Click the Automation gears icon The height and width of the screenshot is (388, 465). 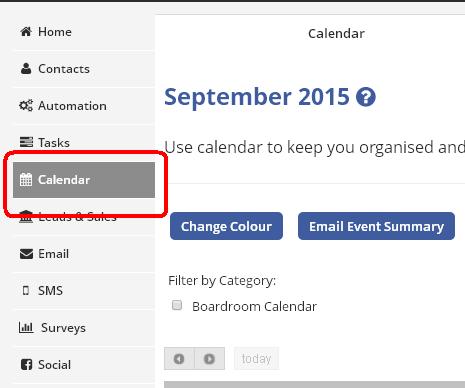tap(26, 106)
